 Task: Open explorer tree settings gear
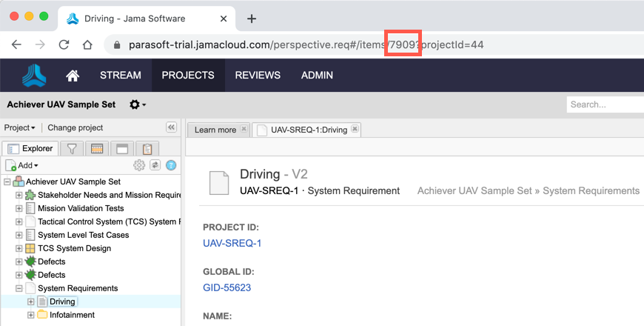(x=139, y=165)
